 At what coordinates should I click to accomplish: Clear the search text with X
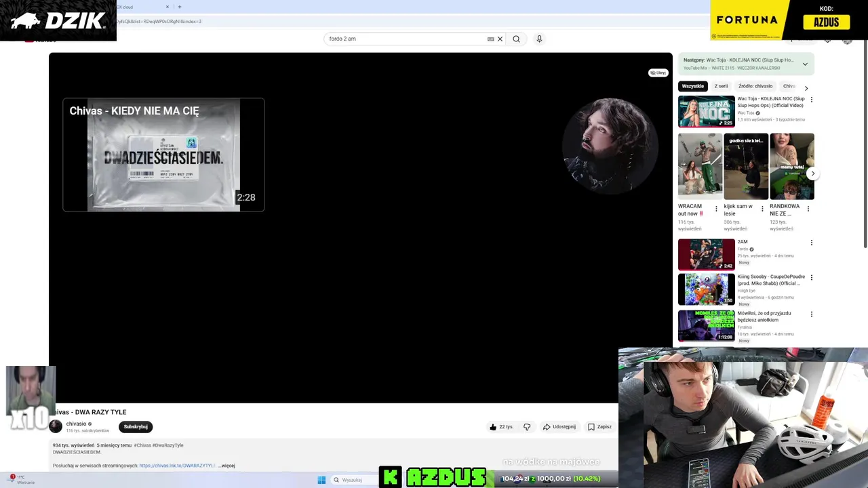(x=500, y=39)
